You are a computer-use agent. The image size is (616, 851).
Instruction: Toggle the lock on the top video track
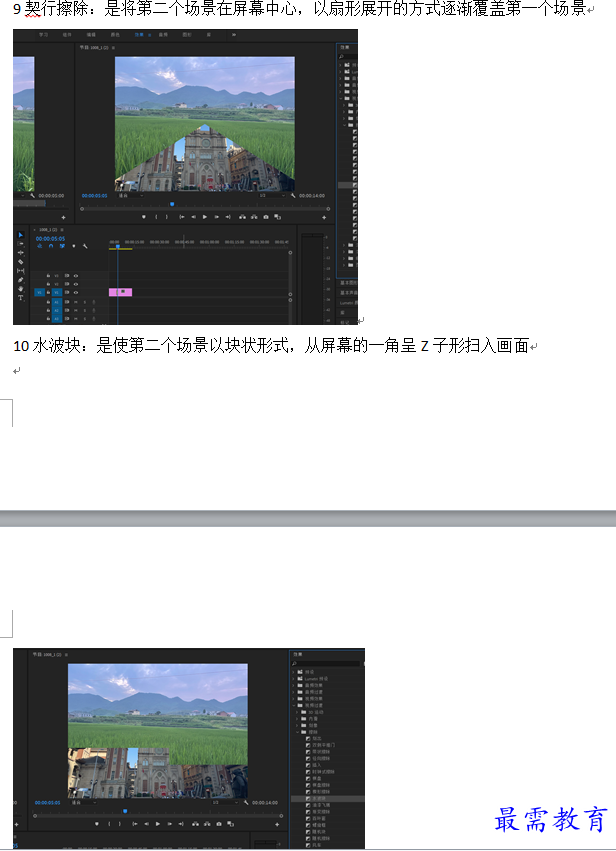(48, 276)
